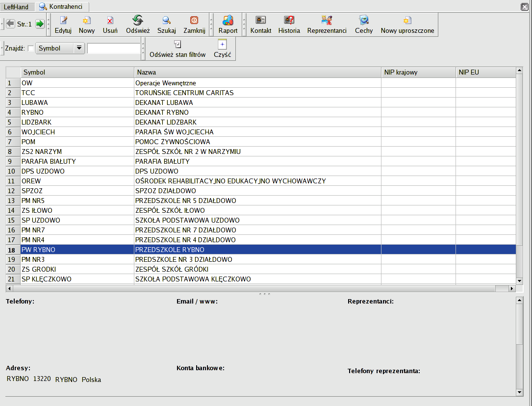Select the row with symbol OW

pos(261,83)
